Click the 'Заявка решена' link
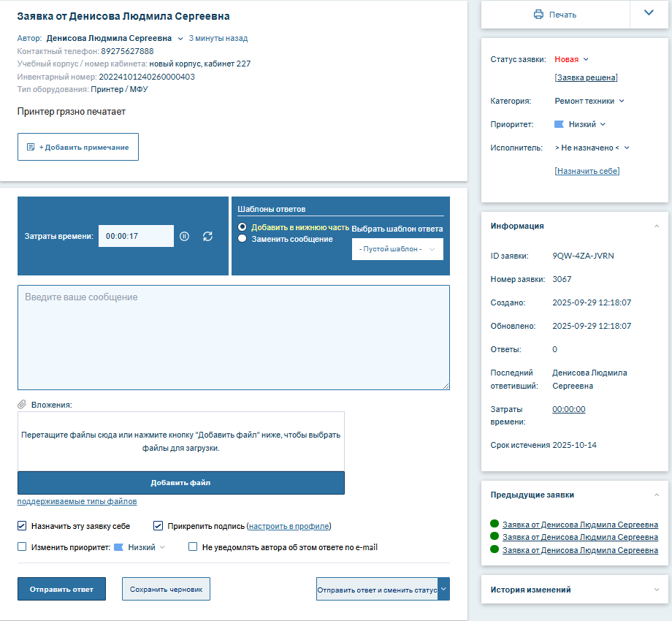The image size is (672, 621). click(x=586, y=77)
